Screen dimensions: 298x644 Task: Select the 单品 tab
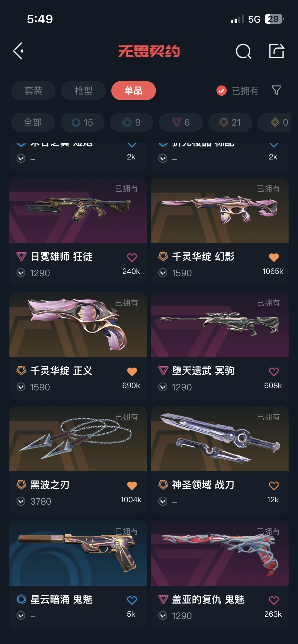pyautogui.click(x=133, y=91)
